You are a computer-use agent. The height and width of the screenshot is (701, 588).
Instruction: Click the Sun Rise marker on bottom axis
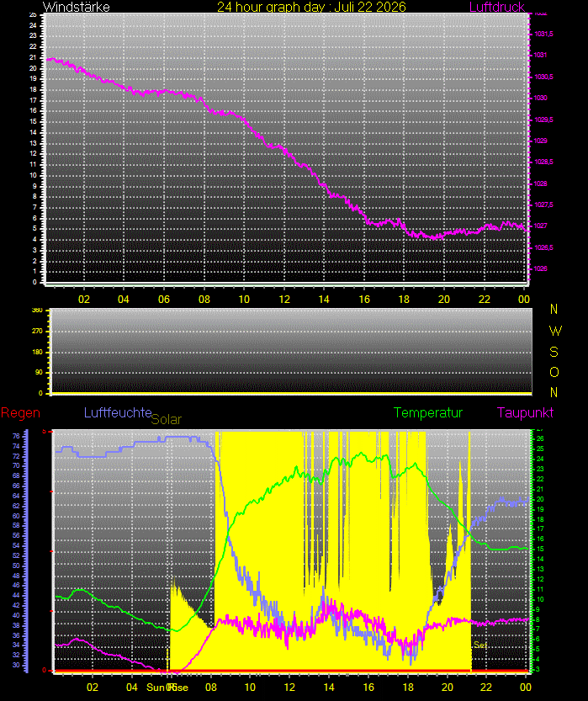pyautogui.click(x=167, y=688)
